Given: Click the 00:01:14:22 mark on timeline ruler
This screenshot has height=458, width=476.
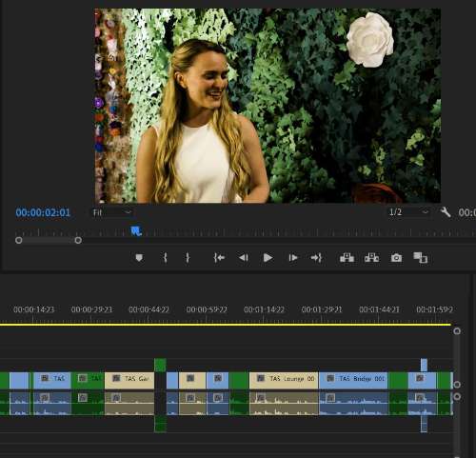Looking at the screenshot, I should click(x=264, y=309).
